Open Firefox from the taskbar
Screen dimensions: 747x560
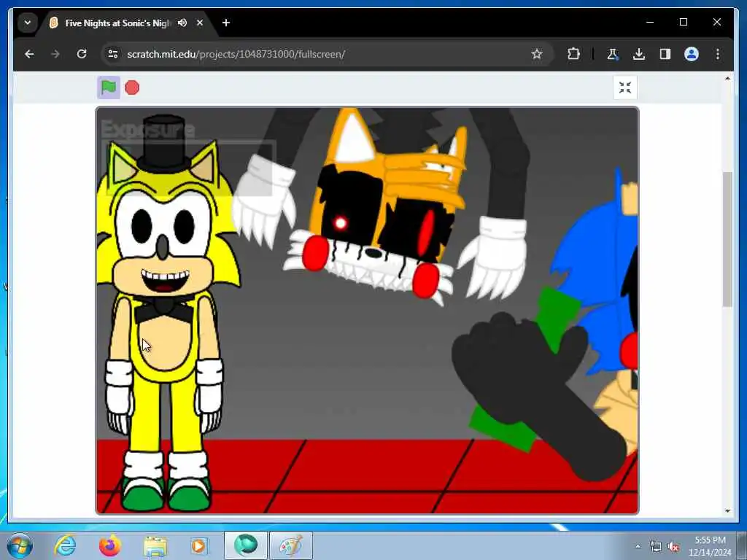coord(109,545)
